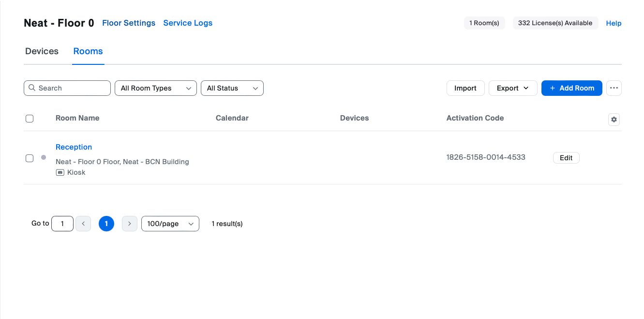This screenshot has height=319, width=644.
Task: Go to next page arrow
Action: click(x=130, y=224)
